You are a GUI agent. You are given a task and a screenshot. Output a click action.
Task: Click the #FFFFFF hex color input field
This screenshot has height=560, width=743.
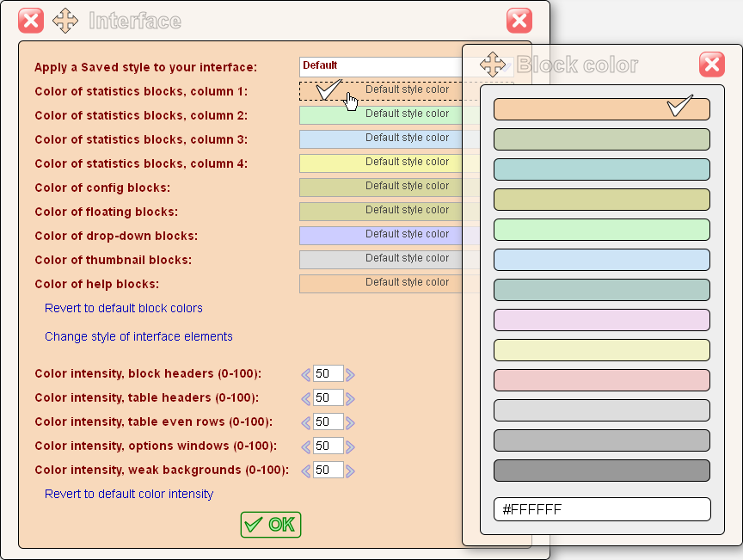(601, 509)
